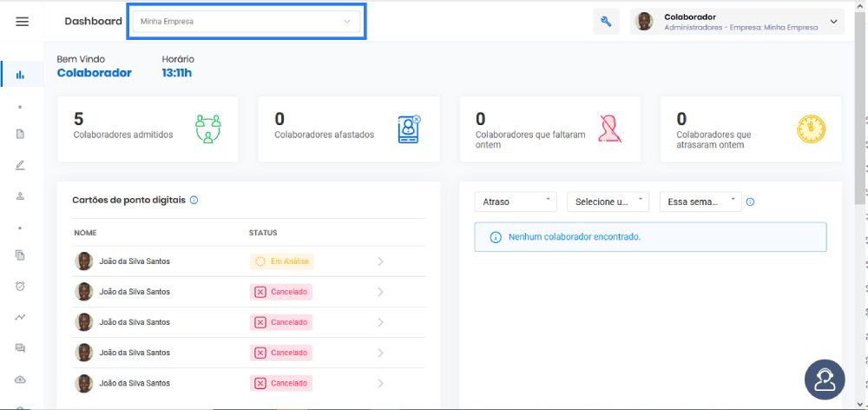Expand the Colaborador user profile menu
Screen dimensions: 868x410
click(737, 22)
